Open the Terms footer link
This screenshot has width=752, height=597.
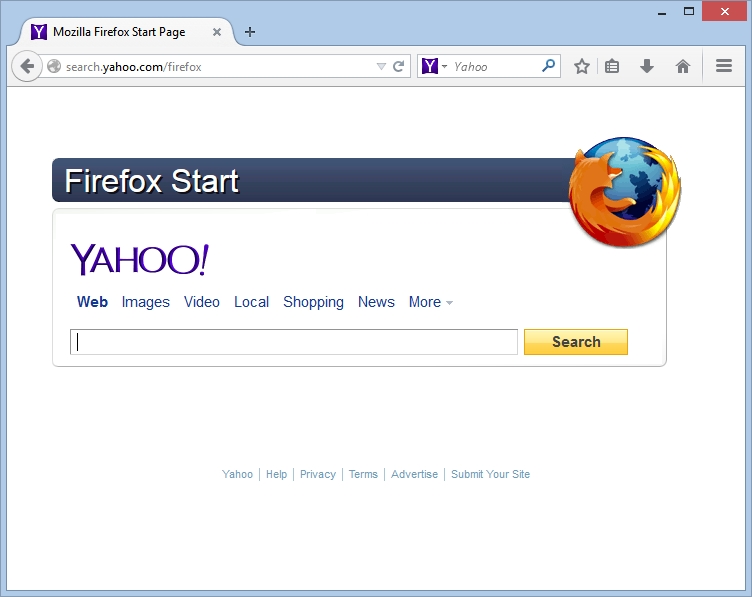click(x=363, y=474)
